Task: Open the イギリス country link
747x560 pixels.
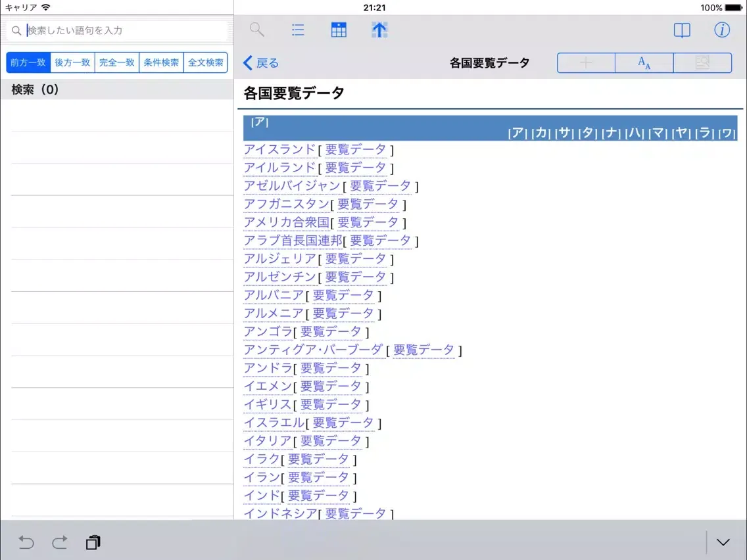Action: pyautogui.click(x=267, y=404)
